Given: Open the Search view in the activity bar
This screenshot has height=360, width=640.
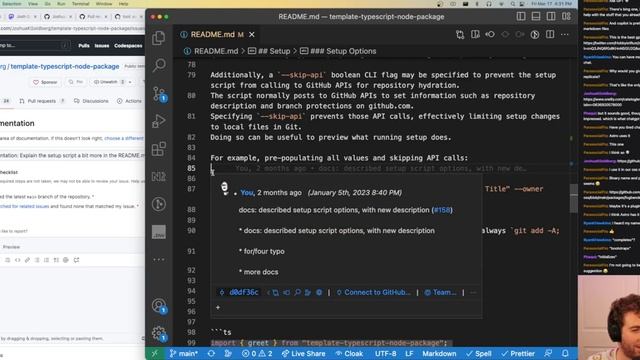Looking at the screenshot, I should tap(159, 65).
